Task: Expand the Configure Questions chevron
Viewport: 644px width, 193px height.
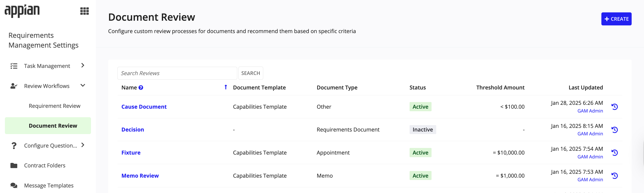Action: click(83, 145)
